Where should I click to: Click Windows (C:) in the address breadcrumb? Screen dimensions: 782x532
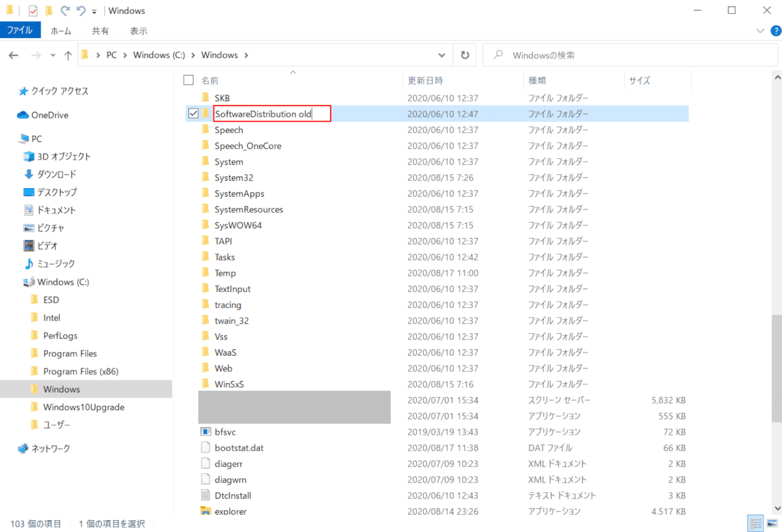pyautogui.click(x=159, y=55)
